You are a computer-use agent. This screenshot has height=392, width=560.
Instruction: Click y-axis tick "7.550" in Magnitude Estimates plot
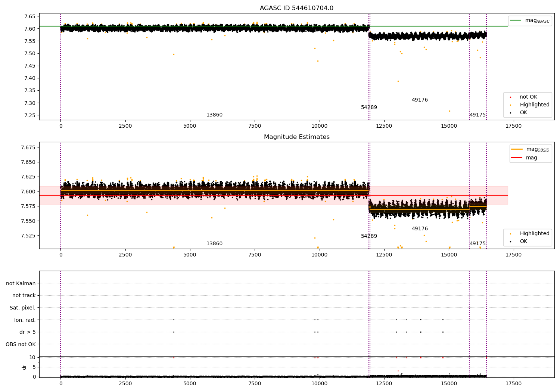[29, 221]
